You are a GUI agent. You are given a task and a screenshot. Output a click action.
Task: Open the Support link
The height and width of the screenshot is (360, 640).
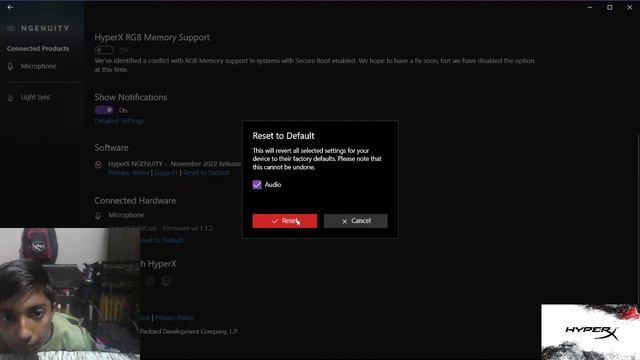point(166,173)
